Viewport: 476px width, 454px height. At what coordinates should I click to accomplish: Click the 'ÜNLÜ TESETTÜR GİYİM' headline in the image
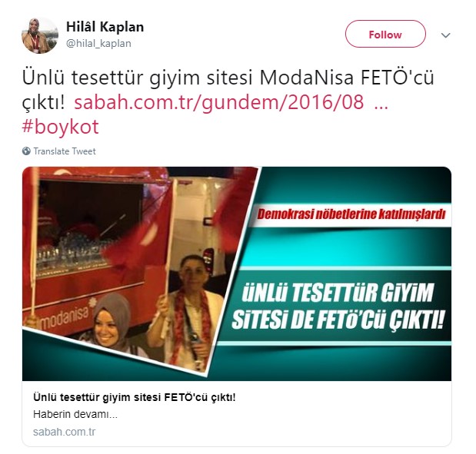(338, 293)
